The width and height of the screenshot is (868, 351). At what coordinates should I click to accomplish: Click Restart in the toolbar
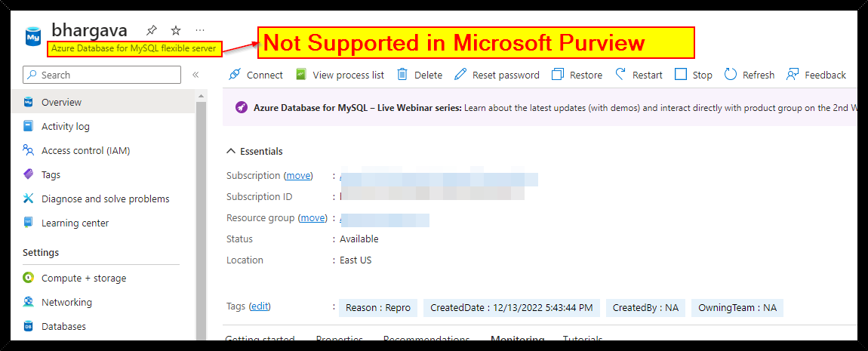coord(639,75)
